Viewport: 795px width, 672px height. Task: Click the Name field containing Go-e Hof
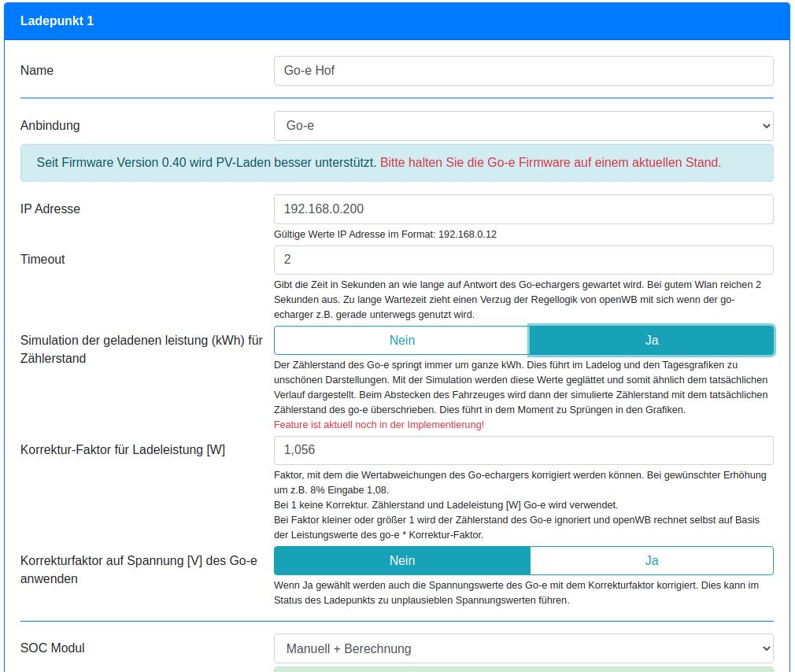[523, 71]
